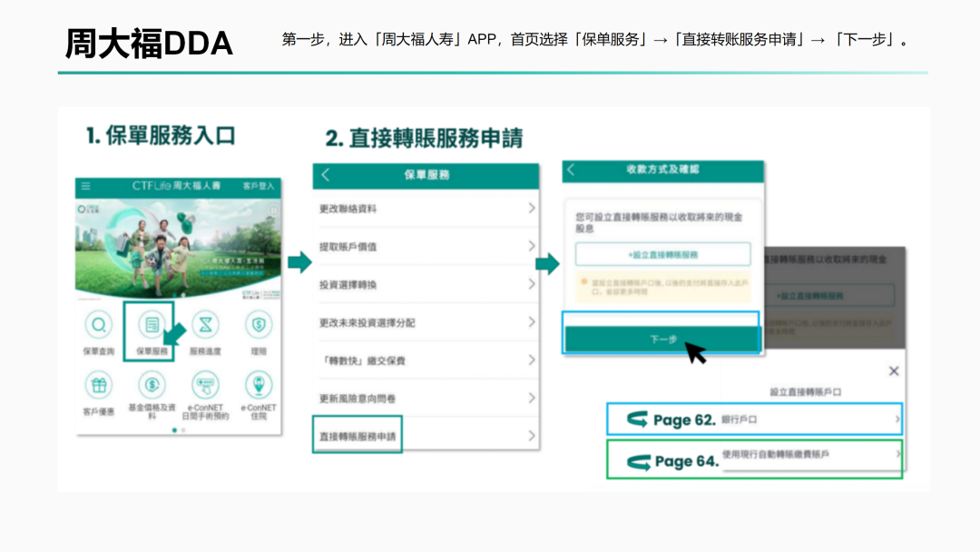Expand chevron beside 更改未來投資選擇分配
The width and height of the screenshot is (980, 552).
coord(531,322)
